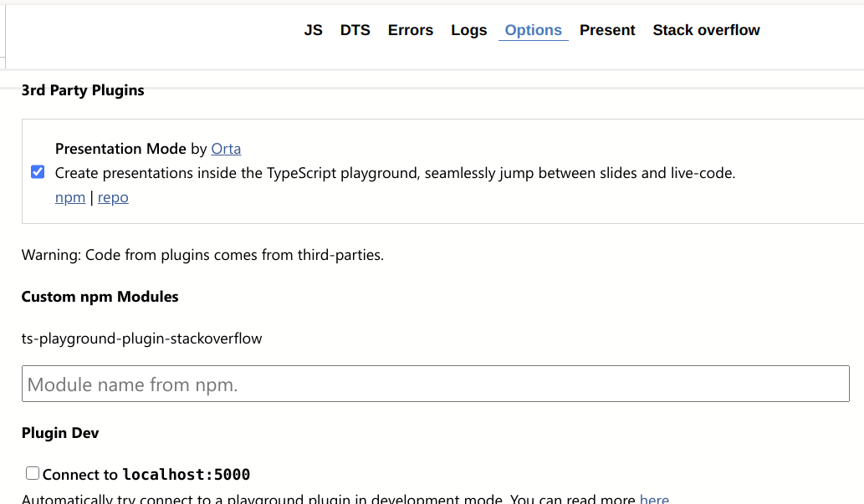Screen dimensions: 864x504
Task: Click the 'Plugin Dev' section heading
Action: click(x=60, y=433)
